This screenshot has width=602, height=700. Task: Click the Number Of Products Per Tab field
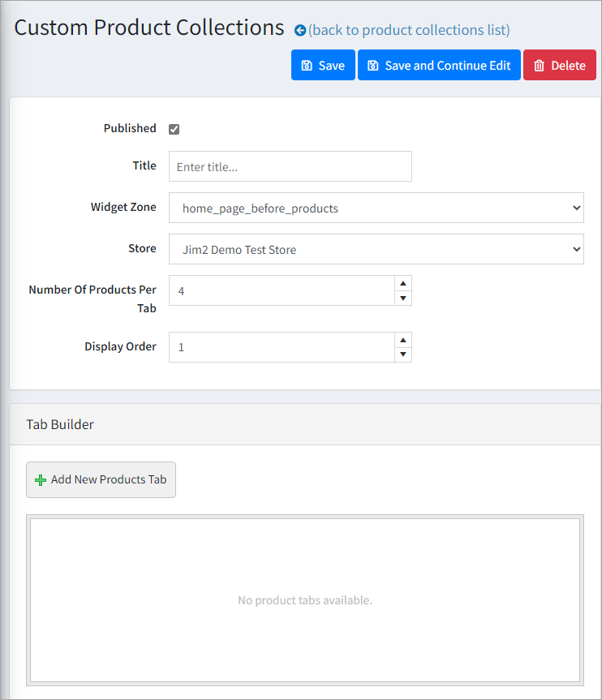tap(282, 290)
